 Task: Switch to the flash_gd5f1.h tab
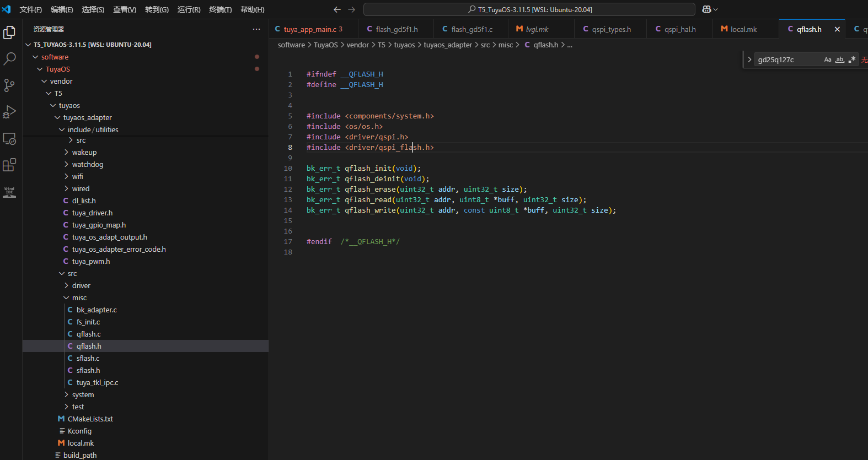pos(395,29)
